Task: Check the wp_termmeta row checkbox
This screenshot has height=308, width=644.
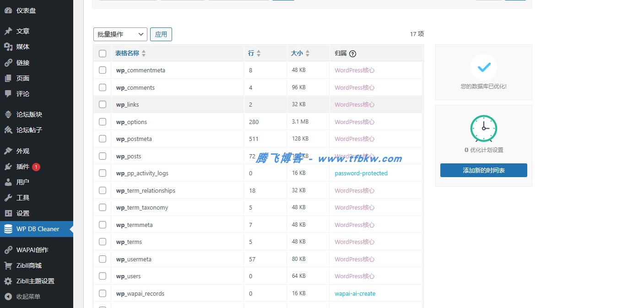Action: (103, 225)
